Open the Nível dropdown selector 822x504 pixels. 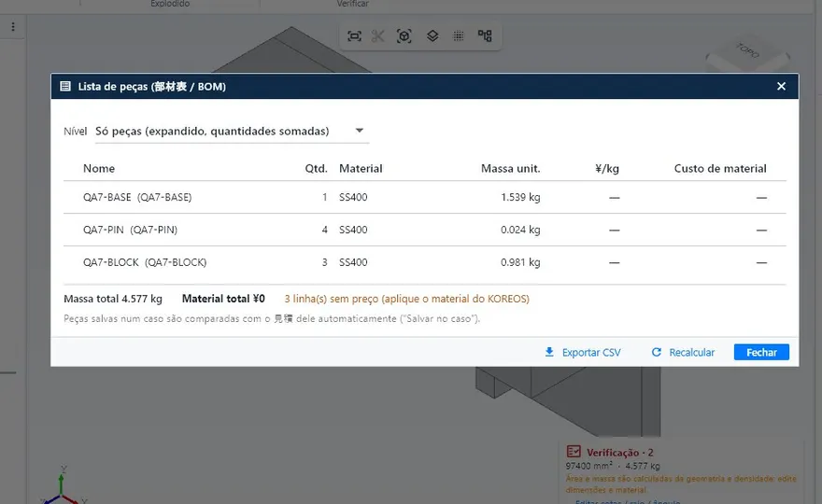click(x=232, y=131)
